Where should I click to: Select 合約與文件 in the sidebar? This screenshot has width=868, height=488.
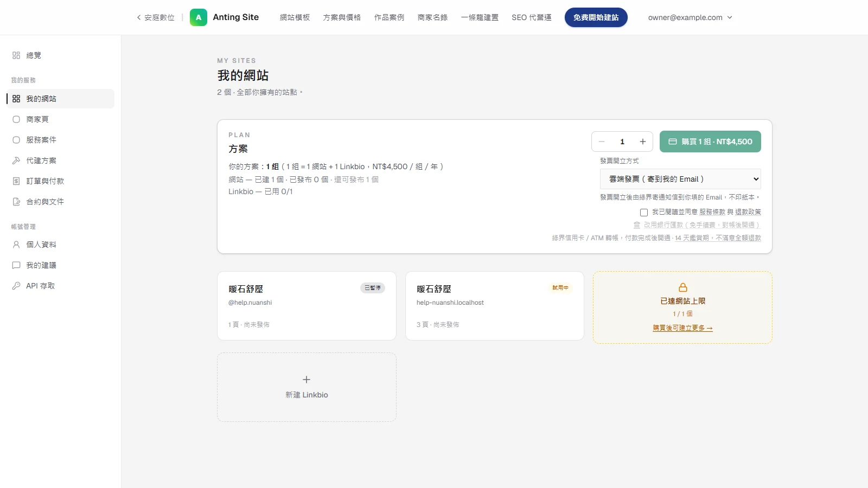click(60, 202)
